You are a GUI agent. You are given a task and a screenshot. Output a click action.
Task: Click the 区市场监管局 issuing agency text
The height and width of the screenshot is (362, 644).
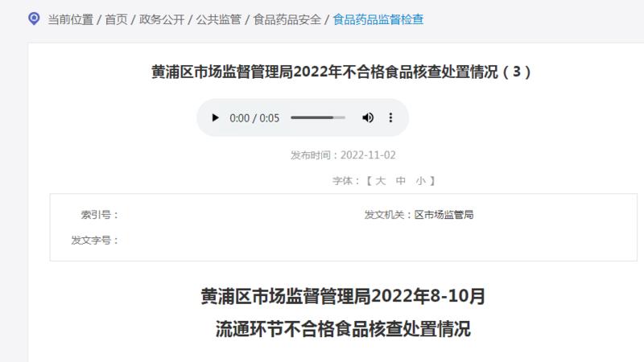coord(444,215)
